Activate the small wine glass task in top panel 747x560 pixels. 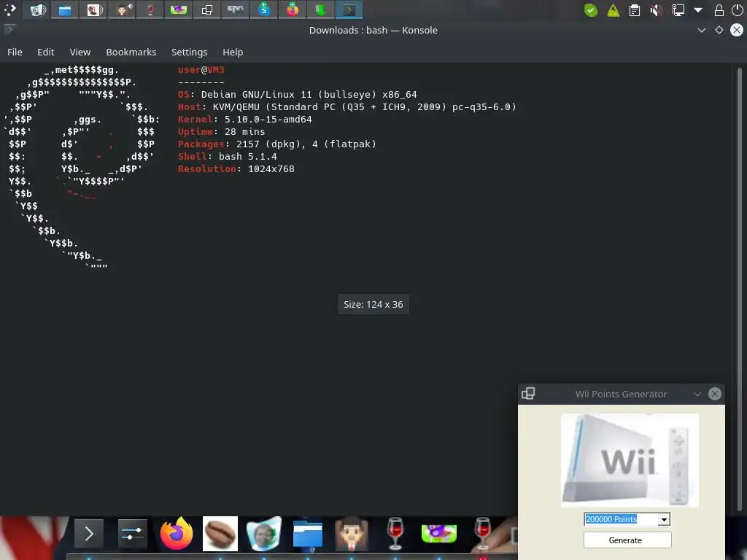(150, 10)
